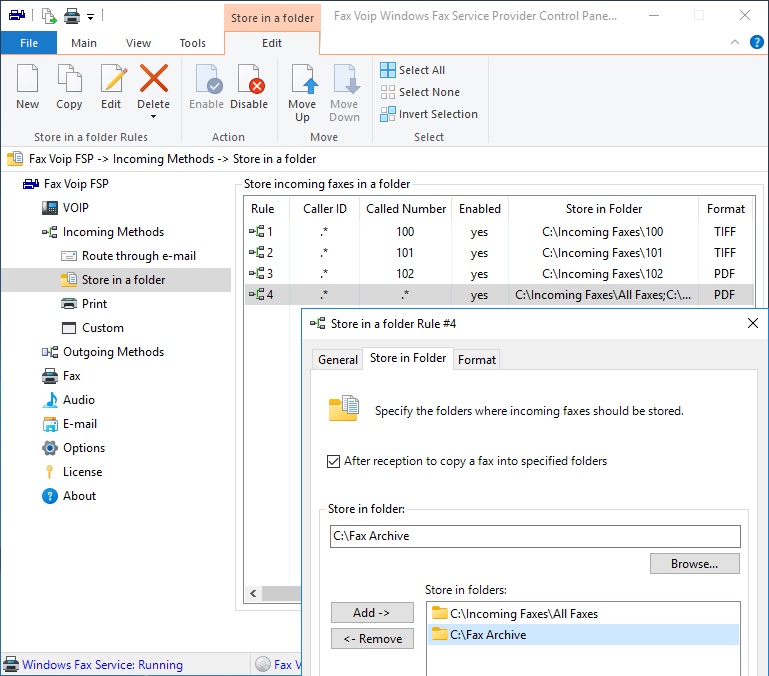This screenshot has width=769, height=676.
Task: Choose Select None in ribbon
Action: click(x=420, y=92)
